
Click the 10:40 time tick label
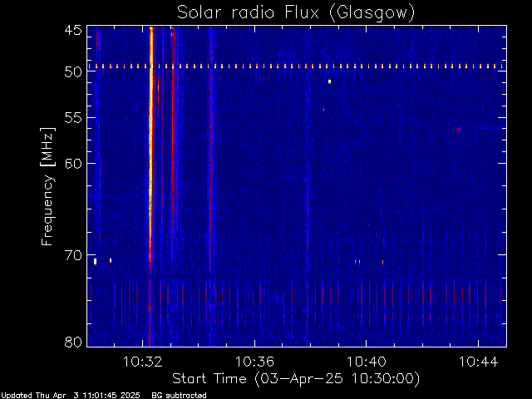click(367, 362)
